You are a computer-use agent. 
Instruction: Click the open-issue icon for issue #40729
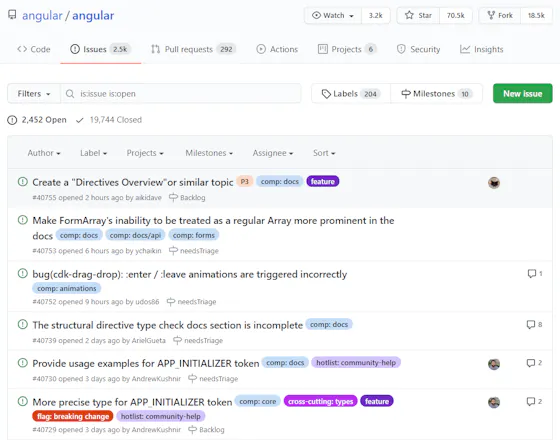(22, 401)
